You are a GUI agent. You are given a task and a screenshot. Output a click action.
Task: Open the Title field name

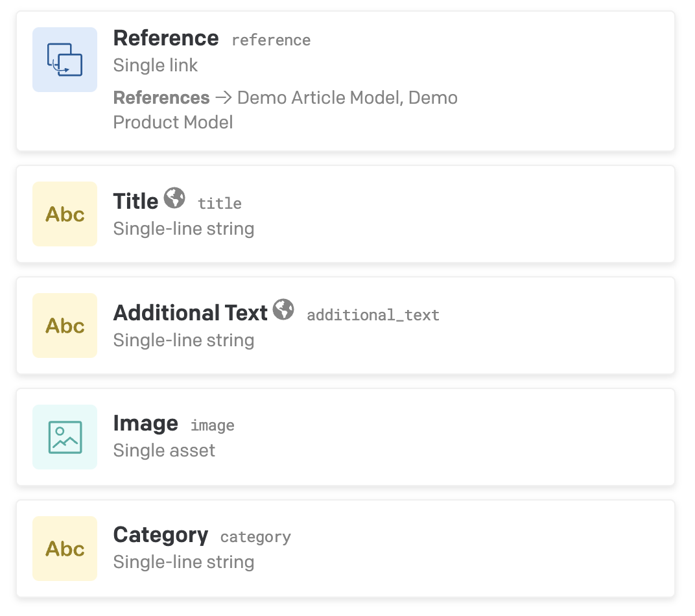135,202
